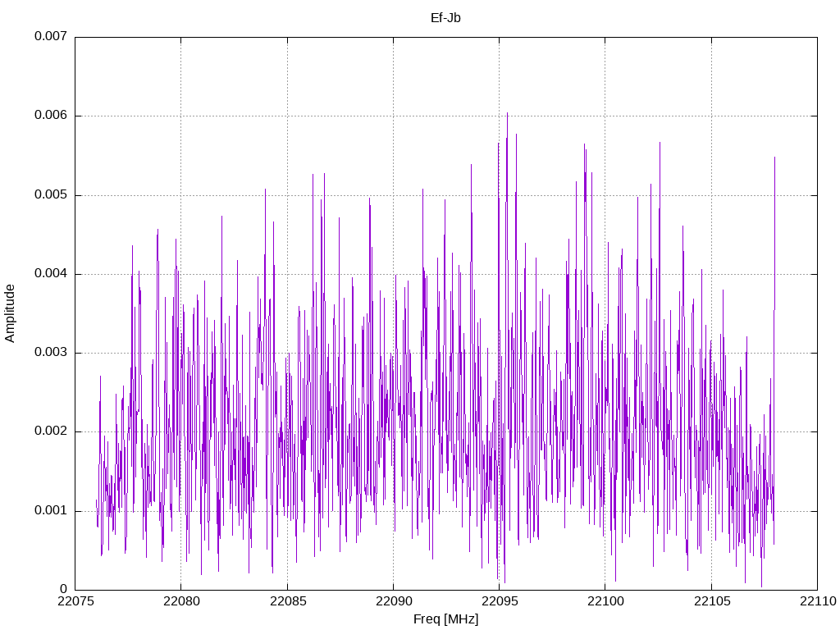The image size is (840, 630).
Task: Click the 22110 x-axis tick label
Action: tap(818, 601)
